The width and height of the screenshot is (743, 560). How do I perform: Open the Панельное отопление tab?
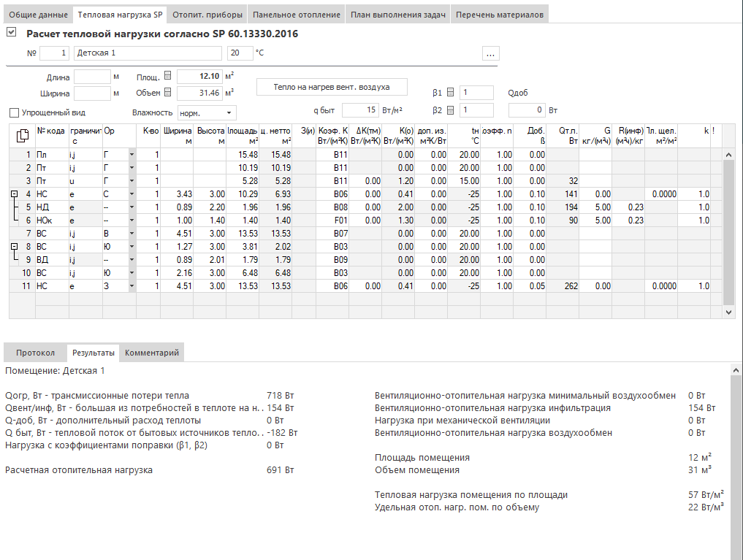[x=296, y=15]
